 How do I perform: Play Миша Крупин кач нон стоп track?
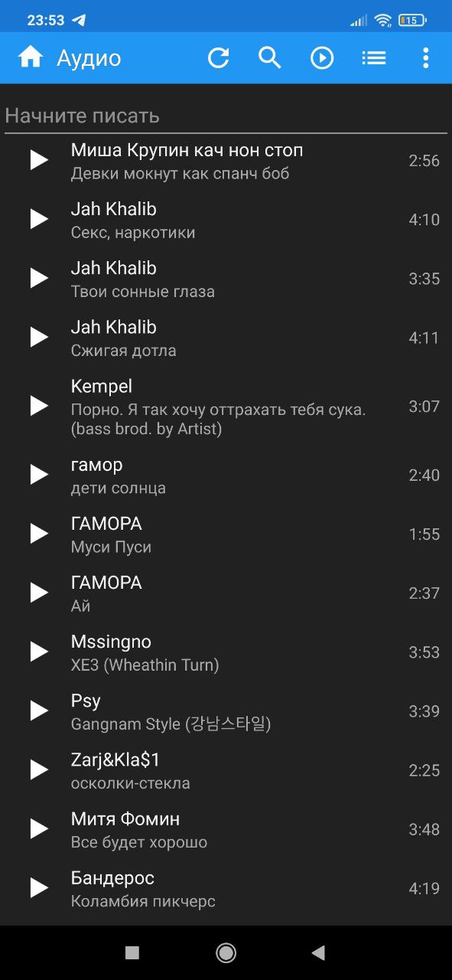click(39, 160)
